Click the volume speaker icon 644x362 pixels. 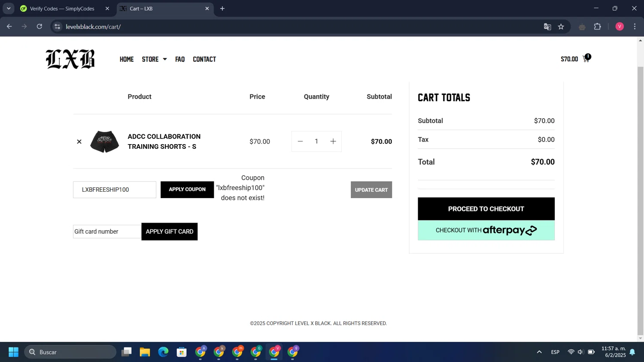(580, 352)
